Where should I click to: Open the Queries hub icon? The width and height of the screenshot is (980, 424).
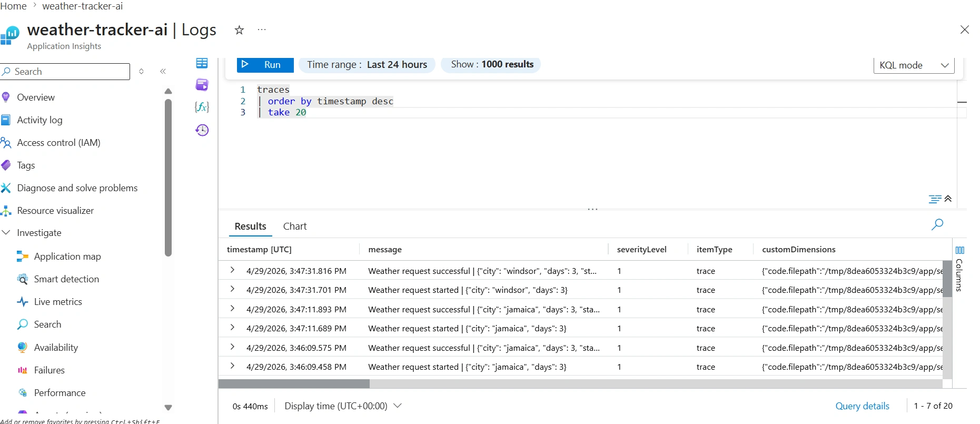pyautogui.click(x=202, y=84)
